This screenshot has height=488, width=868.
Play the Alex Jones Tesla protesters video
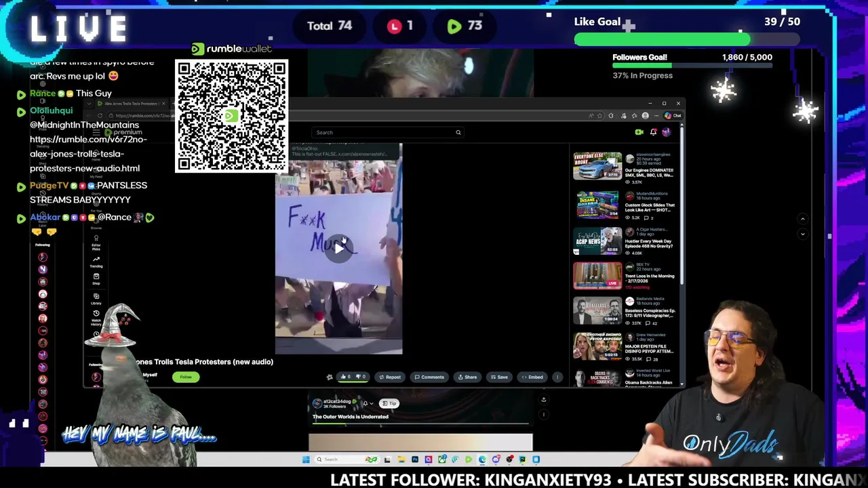point(338,248)
